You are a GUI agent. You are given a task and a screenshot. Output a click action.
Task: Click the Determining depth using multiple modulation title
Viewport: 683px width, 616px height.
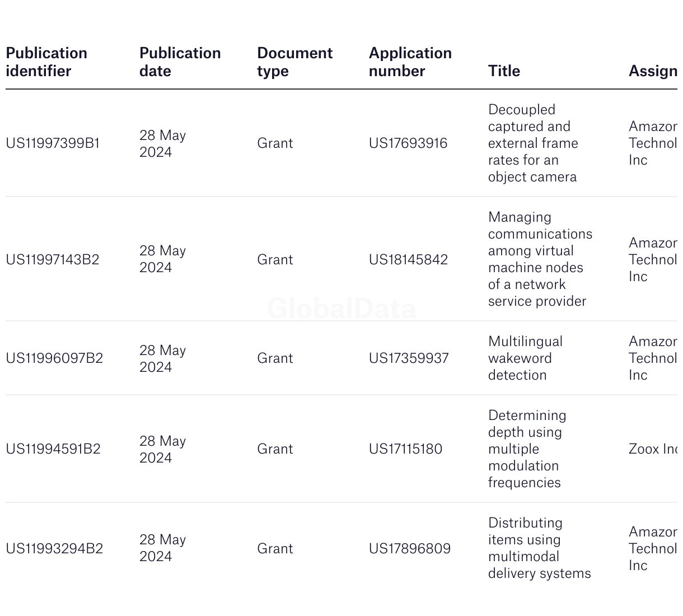[x=527, y=449]
